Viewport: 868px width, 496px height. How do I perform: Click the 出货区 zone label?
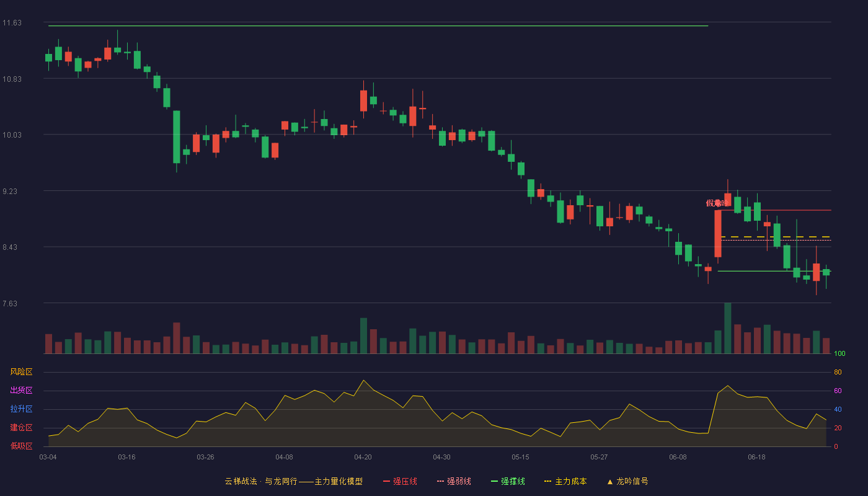[x=21, y=391]
